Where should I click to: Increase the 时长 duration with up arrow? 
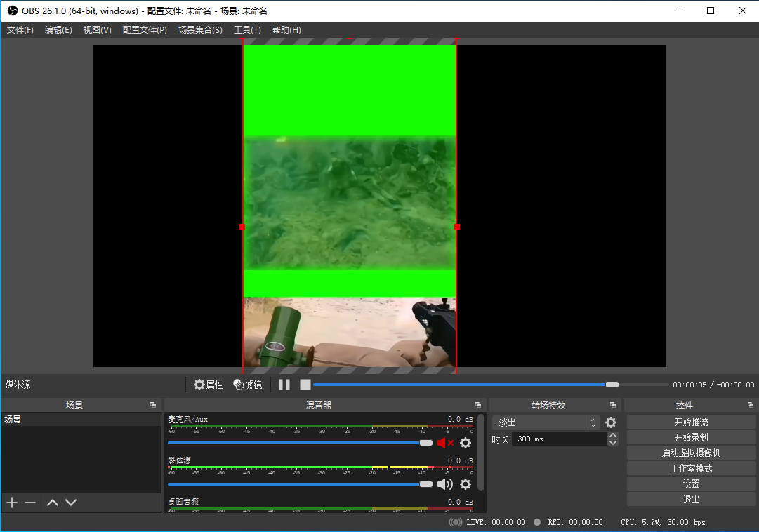tap(613, 435)
